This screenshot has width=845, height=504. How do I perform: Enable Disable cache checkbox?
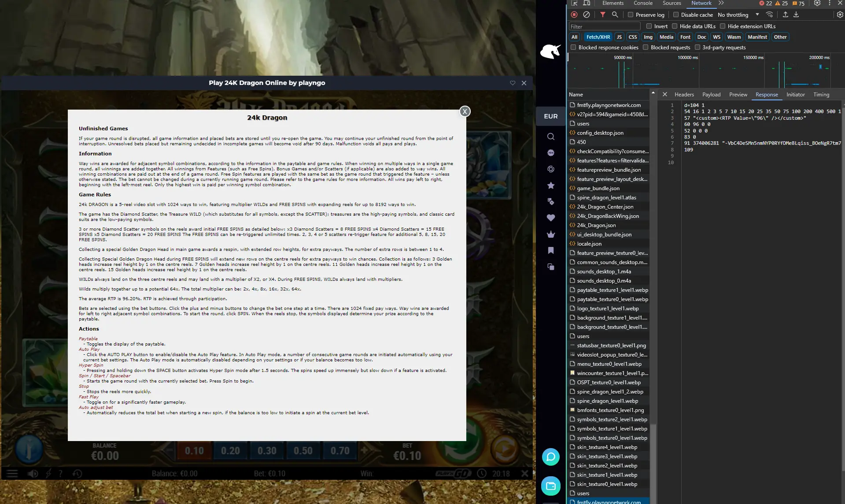coord(676,15)
